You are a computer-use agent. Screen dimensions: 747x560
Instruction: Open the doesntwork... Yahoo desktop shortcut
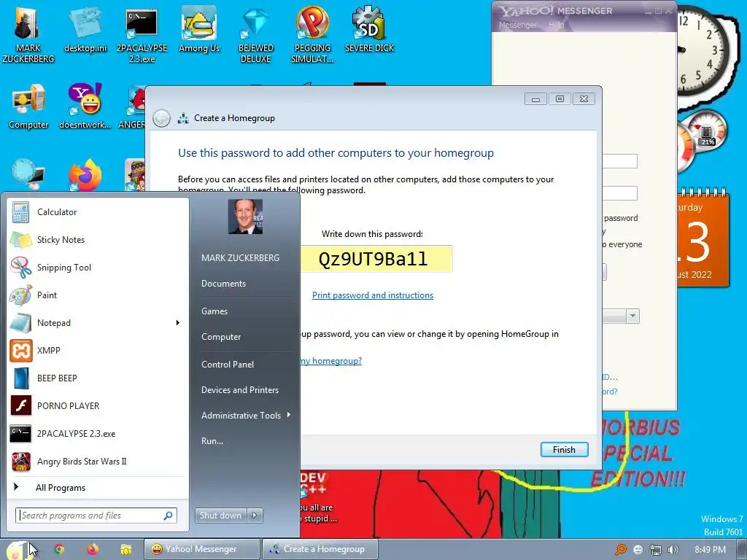point(85,106)
